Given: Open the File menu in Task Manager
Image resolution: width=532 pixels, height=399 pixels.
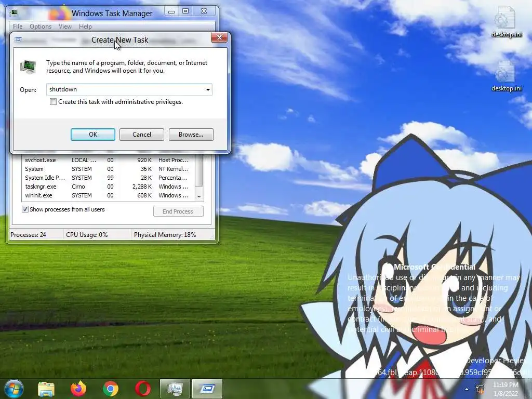Looking at the screenshot, I should tap(18, 26).
